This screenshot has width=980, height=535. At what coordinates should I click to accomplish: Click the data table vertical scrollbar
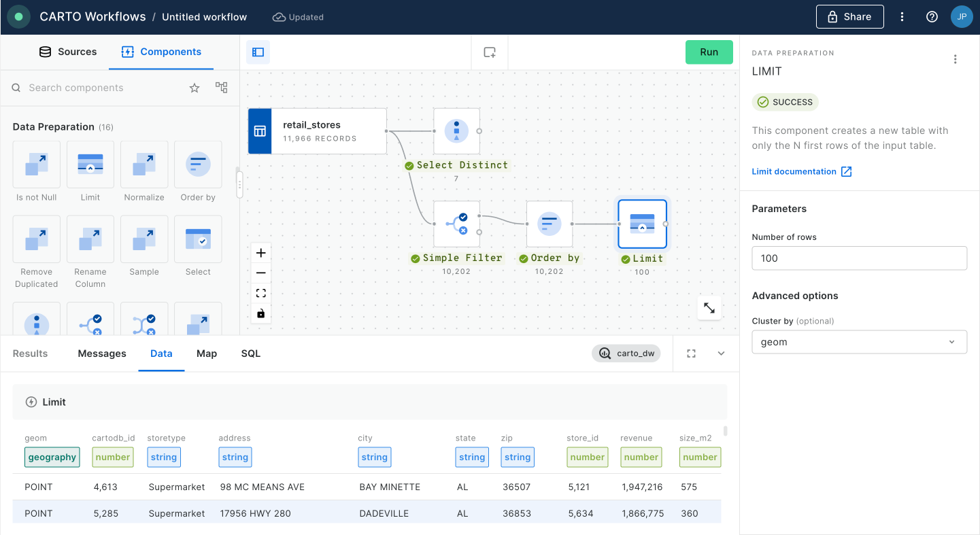[x=726, y=431]
